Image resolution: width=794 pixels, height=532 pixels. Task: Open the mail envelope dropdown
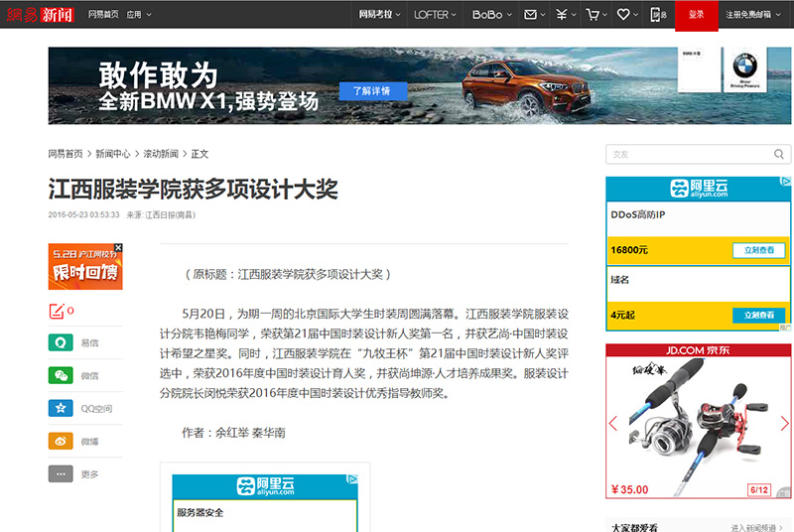[x=534, y=15]
